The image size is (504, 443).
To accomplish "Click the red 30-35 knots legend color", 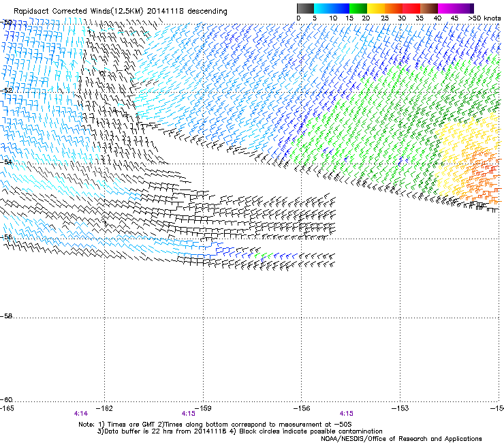I will 411,8.
